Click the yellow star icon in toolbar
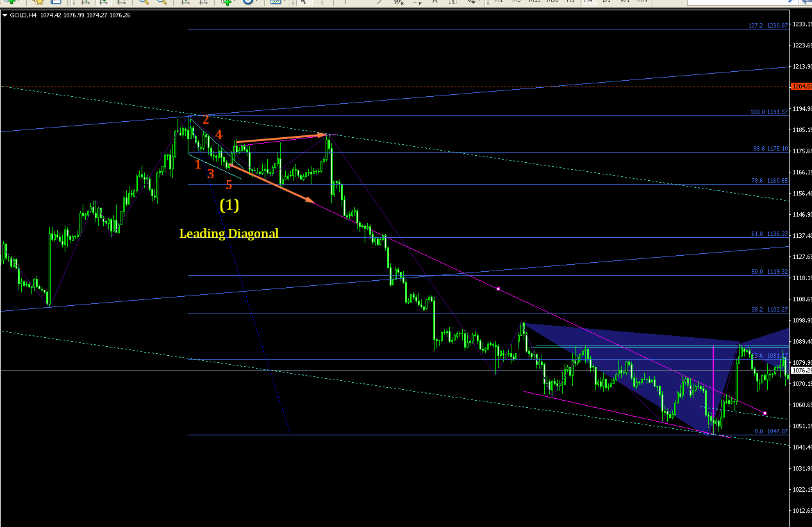The height and width of the screenshot is (527, 812). click(38, 2)
